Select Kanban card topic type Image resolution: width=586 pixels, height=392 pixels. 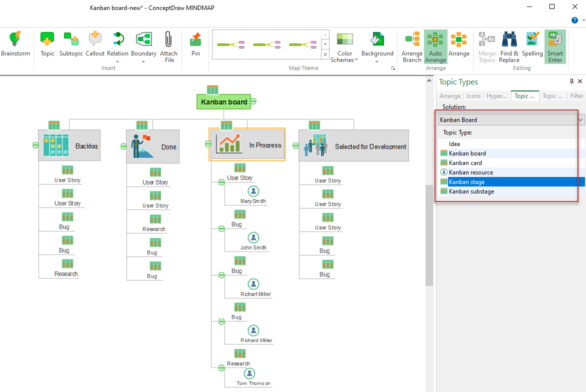pyautogui.click(x=465, y=163)
